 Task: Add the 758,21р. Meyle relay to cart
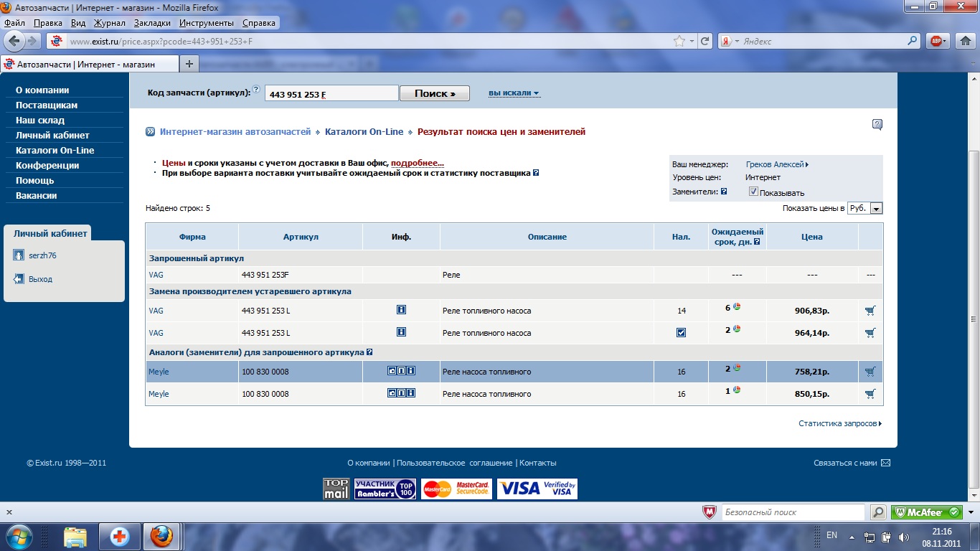point(870,372)
